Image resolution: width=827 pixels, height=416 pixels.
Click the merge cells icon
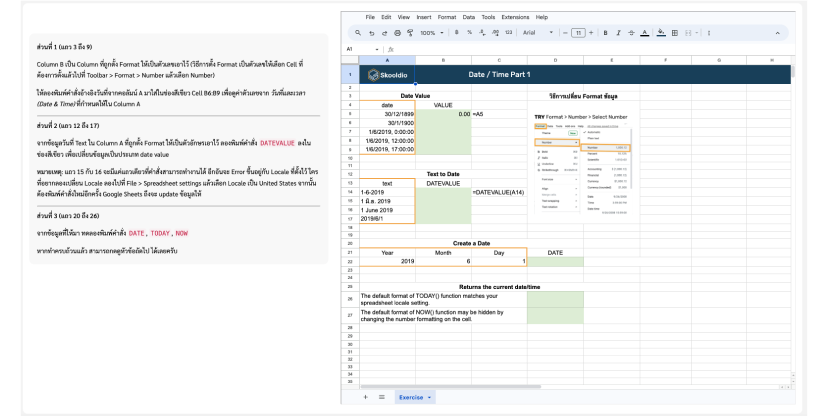[x=688, y=33]
